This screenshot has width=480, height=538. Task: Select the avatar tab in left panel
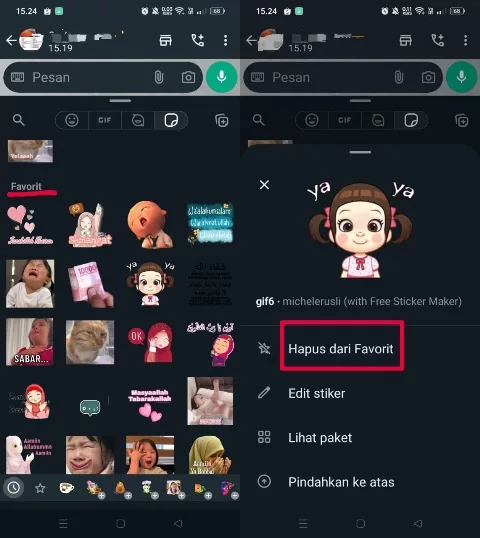138,120
